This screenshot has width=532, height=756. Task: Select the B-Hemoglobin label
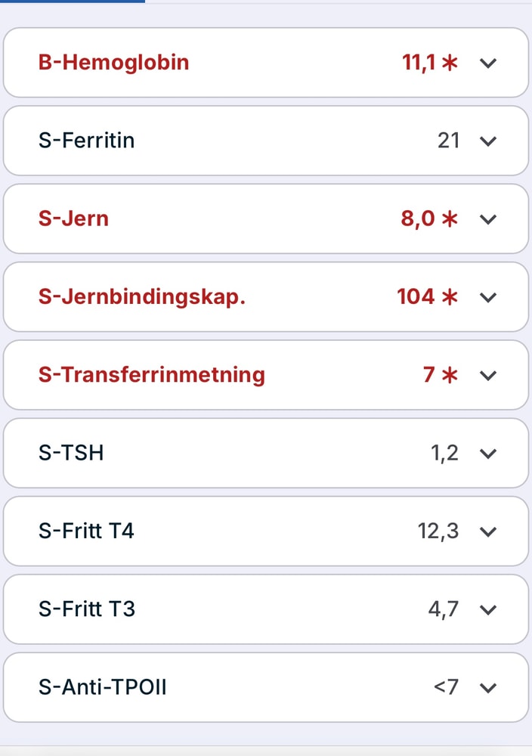pyautogui.click(x=113, y=62)
